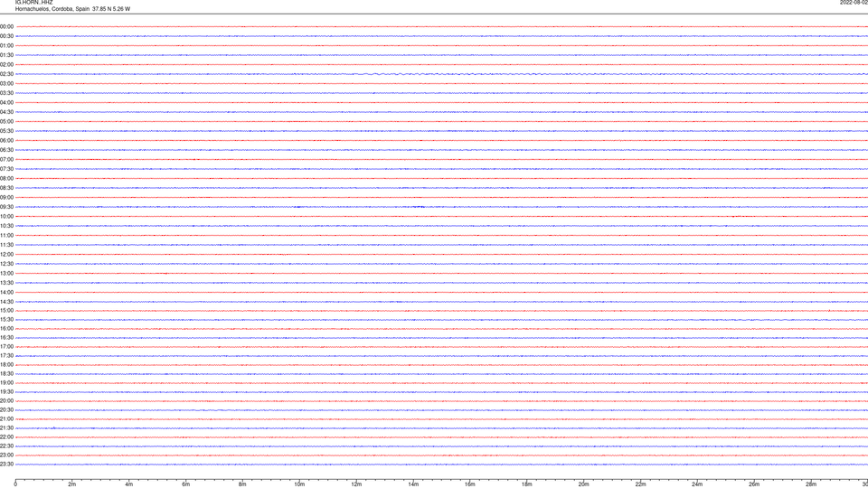Click the 16:30 trace label
Viewport: 868px width, 488px height.
[x=6, y=337]
